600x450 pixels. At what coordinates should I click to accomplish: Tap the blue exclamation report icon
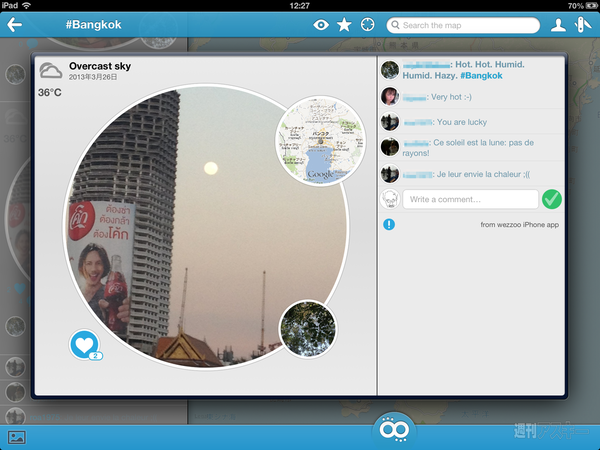click(x=389, y=225)
